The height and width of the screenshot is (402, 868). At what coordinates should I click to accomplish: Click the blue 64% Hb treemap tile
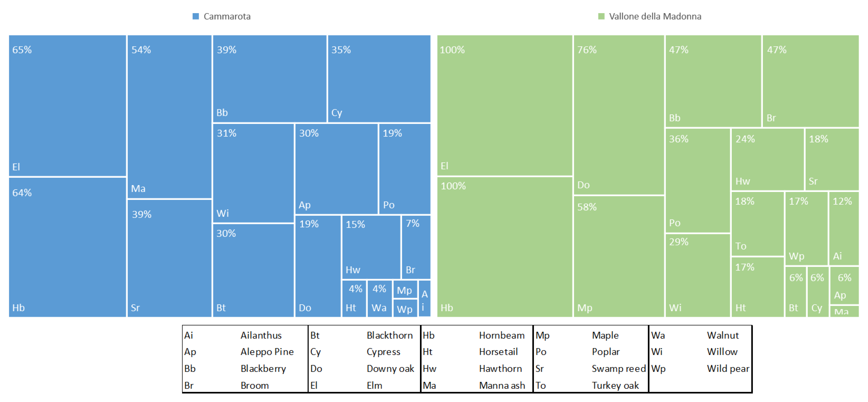(67, 247)
